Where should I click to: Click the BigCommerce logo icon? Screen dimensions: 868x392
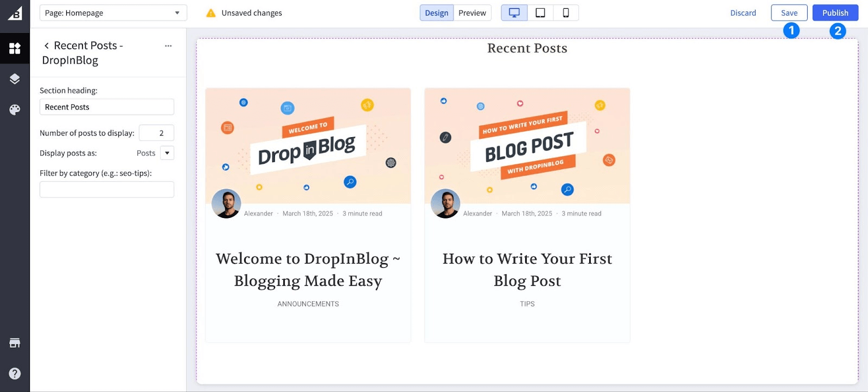click(15, 13)
